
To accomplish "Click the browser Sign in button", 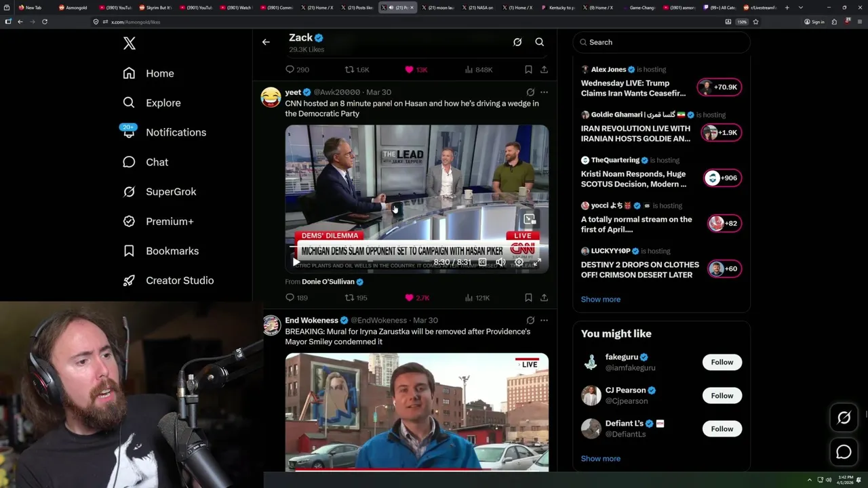I will [x=814, y=22].
